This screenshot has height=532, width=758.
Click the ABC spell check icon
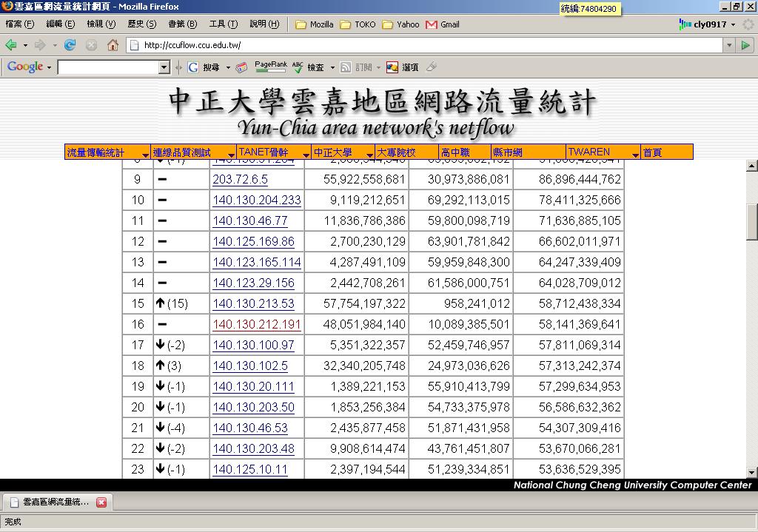(298, 67)
